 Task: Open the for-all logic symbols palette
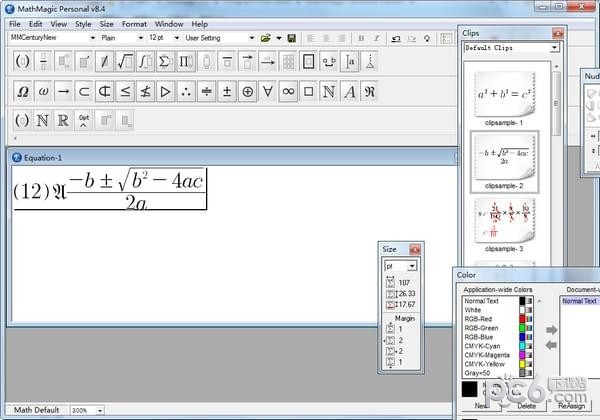(268, 91)
